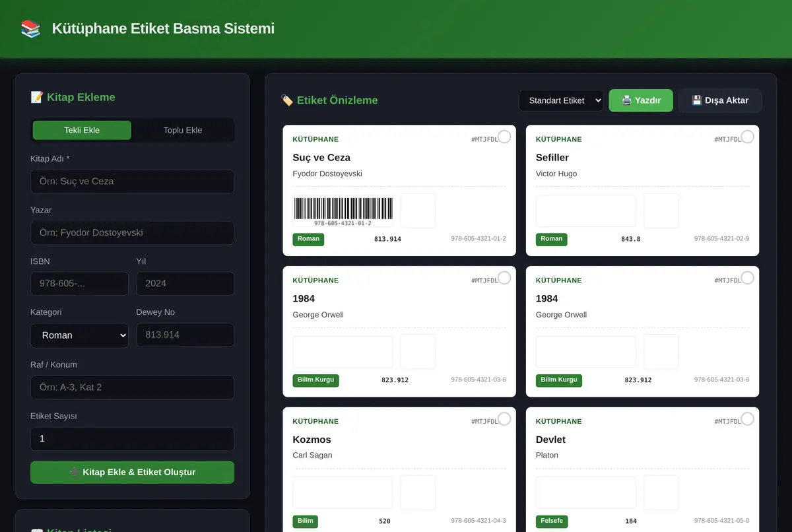Click the Roman badge on Suç ve Ceza label
Viewport: 792px width, 532px height.
click(308, 239)
